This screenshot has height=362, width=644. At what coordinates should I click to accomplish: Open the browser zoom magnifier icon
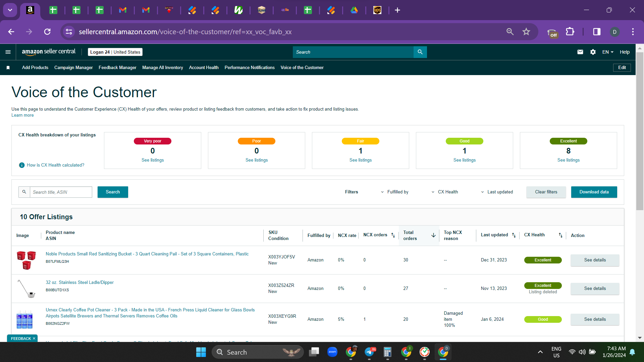pyautogui.click(x=510, y=32)
